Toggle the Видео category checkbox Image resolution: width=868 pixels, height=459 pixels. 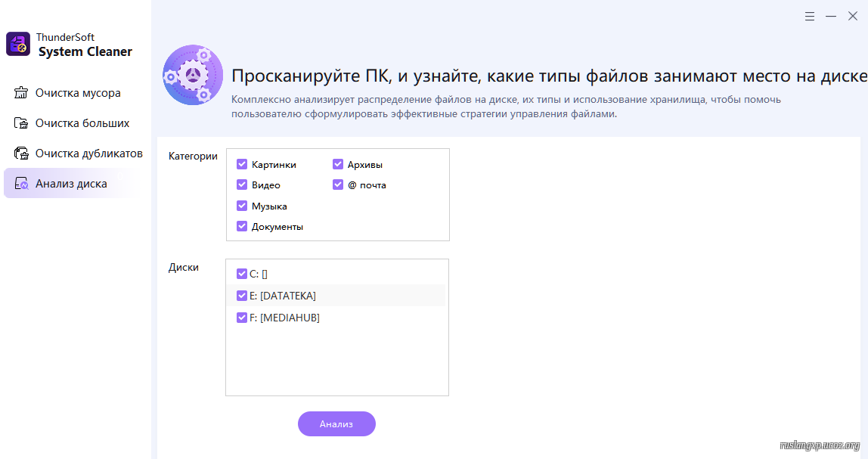[242, 185]
